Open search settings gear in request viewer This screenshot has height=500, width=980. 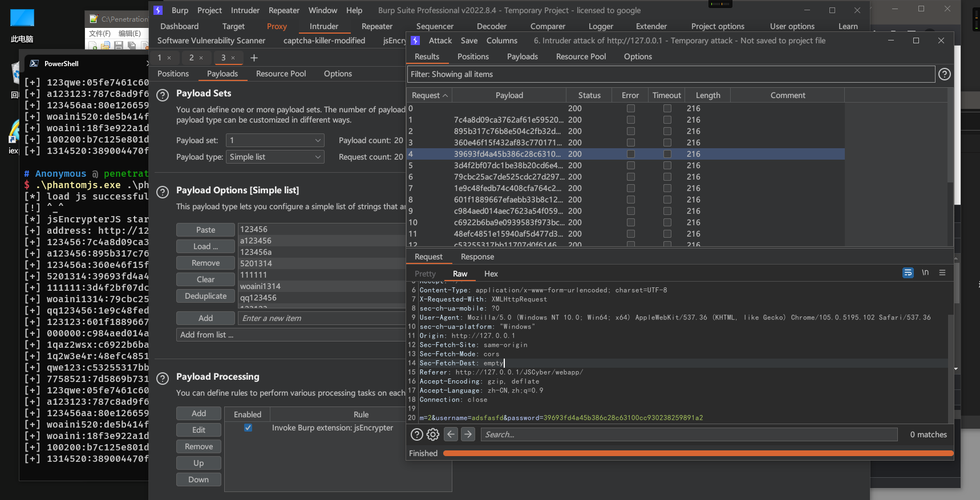tap(433, 434)
